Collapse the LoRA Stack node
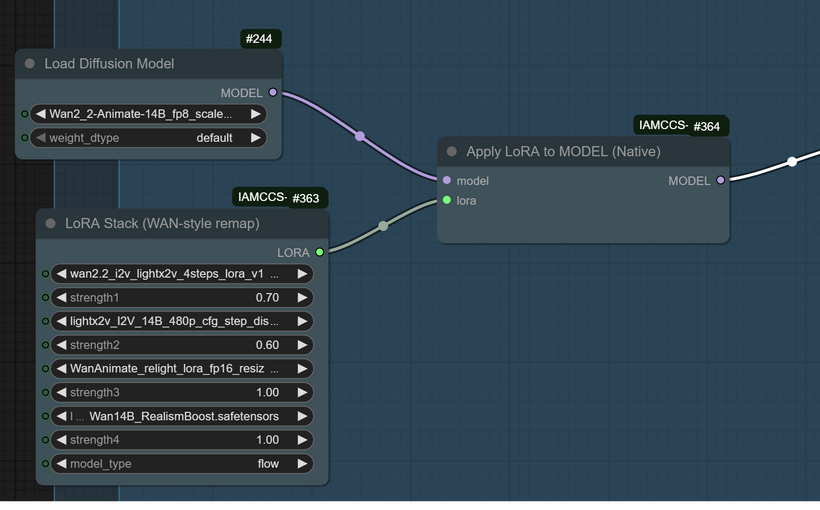Screen dimensions: 820x510 point(51,224)
